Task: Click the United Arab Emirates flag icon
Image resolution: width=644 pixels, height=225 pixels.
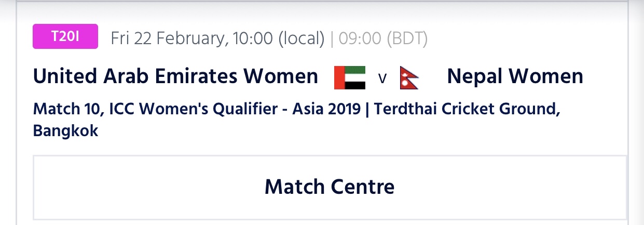Action: (x=349, y=78)
